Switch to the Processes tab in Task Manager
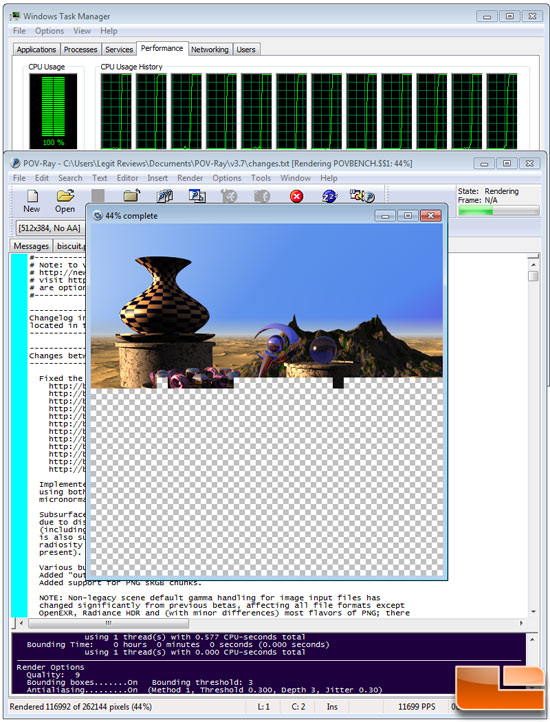Image resolution: width=550 pixels, height=722 pixels. 81,49
